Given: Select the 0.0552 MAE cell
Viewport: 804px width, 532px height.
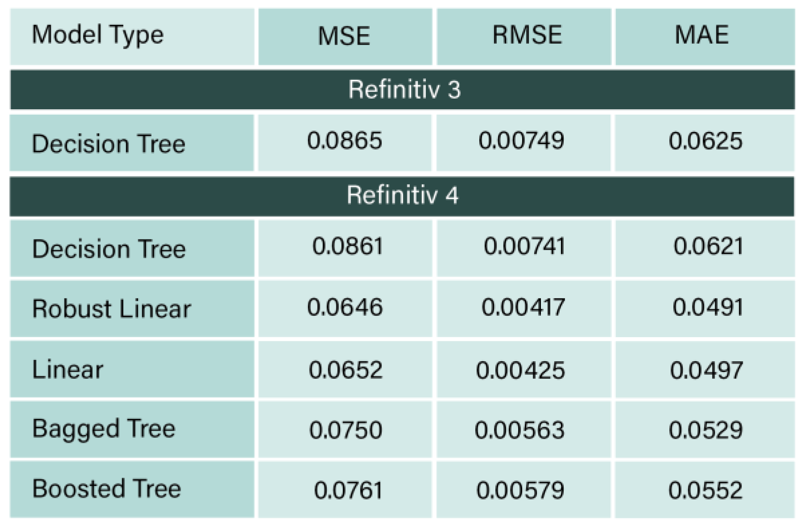Looking at the screenshot, I should tap(705, 490).
